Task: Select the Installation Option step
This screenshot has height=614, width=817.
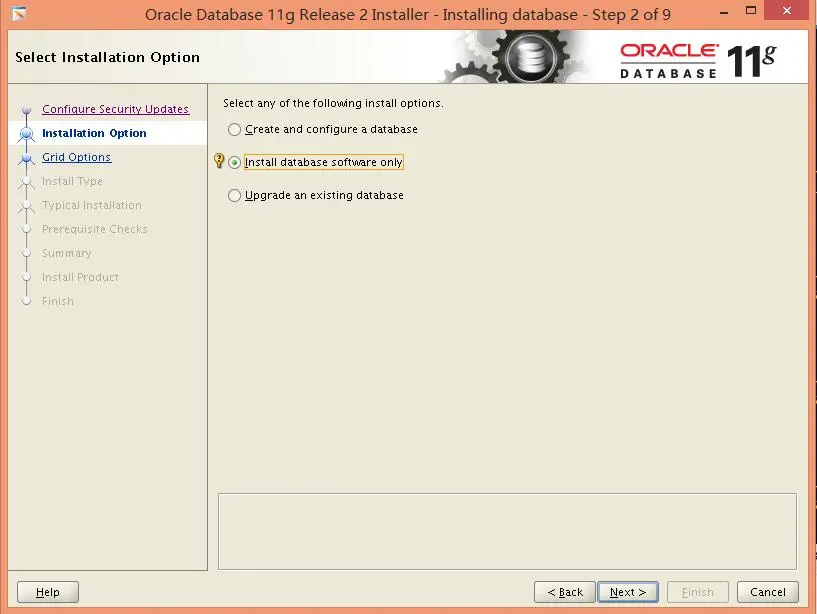Action: click(x=94, y=133)
